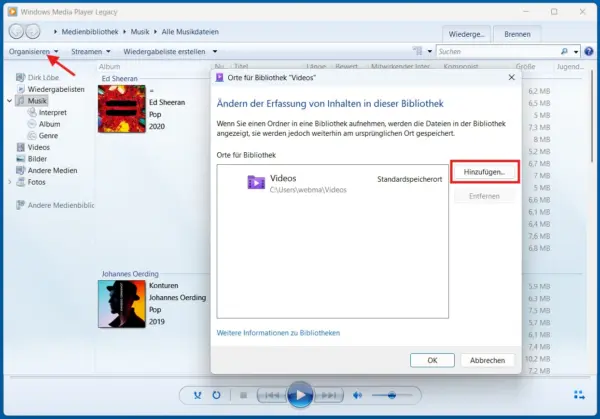Expand the arrow beside Wiedergabeliste erstellen

coord(215,51)
